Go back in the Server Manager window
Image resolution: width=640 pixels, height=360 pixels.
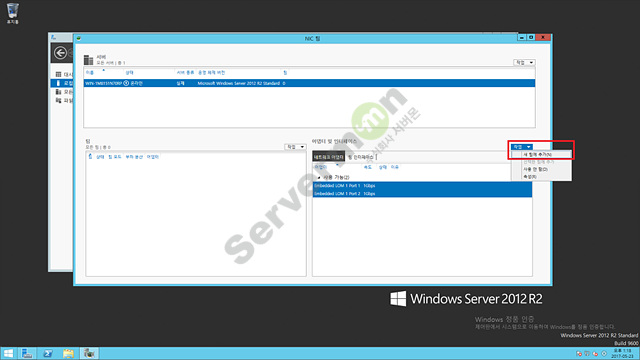(60, 53)
